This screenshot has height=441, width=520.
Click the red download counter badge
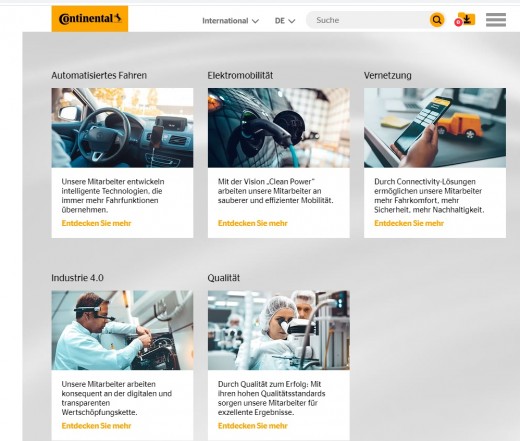(x=458, y=22)
